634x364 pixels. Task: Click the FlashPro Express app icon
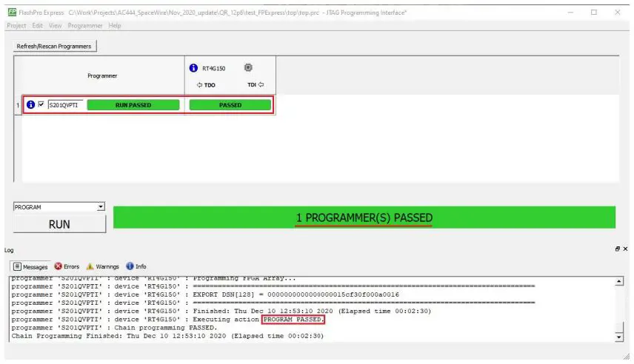coord(12,13)
